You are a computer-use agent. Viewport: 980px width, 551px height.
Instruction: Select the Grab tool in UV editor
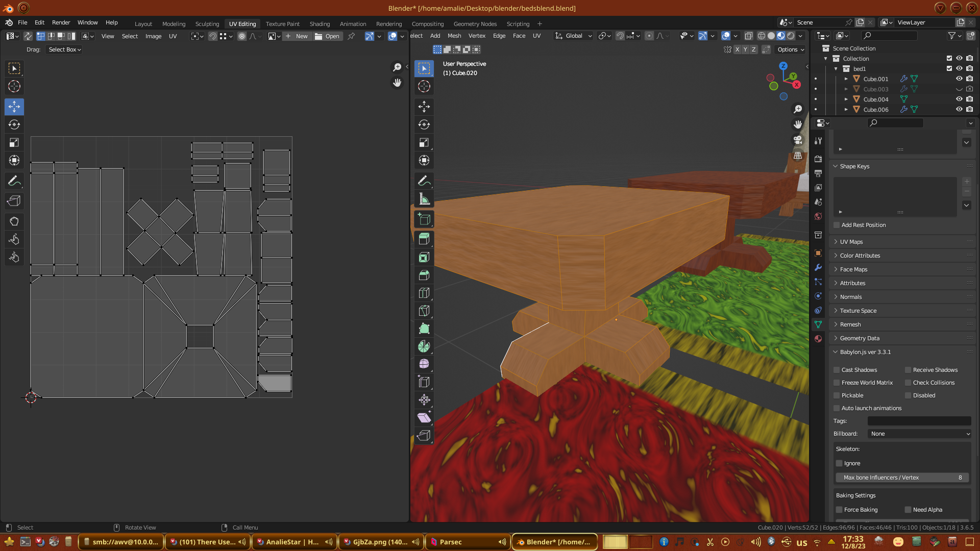14,221
